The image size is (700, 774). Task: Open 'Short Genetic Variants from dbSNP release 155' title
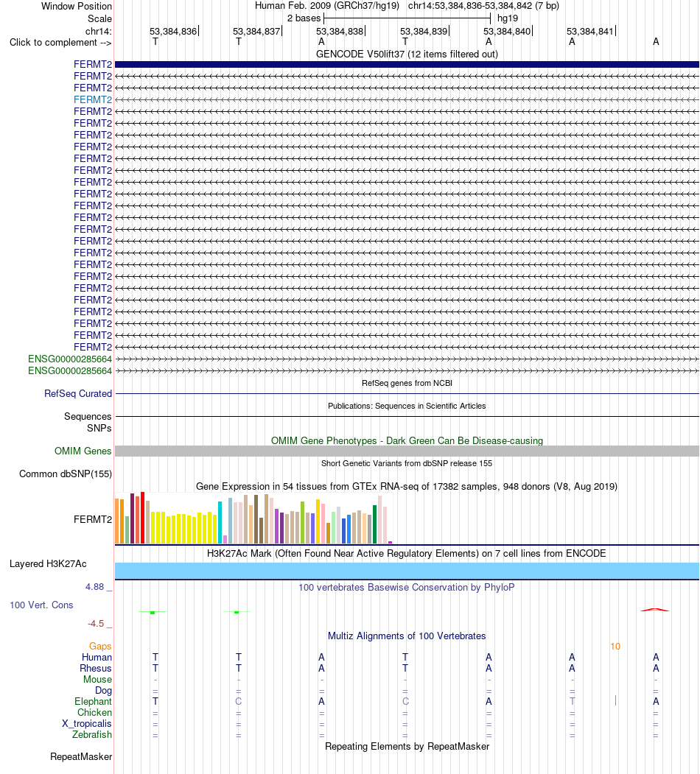[x=407, y=463]
